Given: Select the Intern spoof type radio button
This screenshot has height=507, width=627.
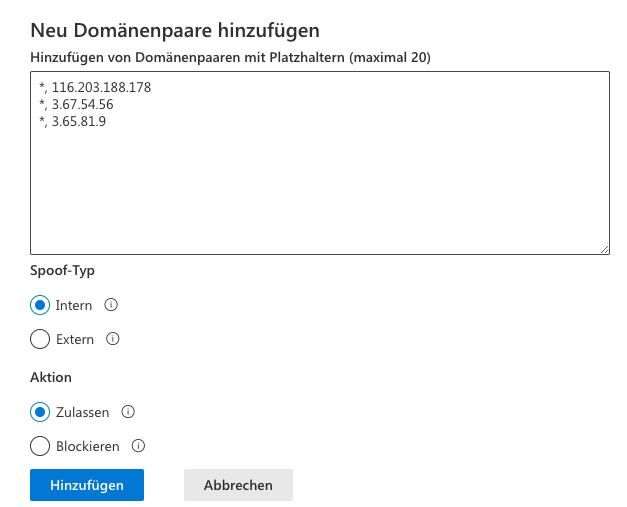Looking at the screenshot, I should pyautogui.click(x=40, y=305).
